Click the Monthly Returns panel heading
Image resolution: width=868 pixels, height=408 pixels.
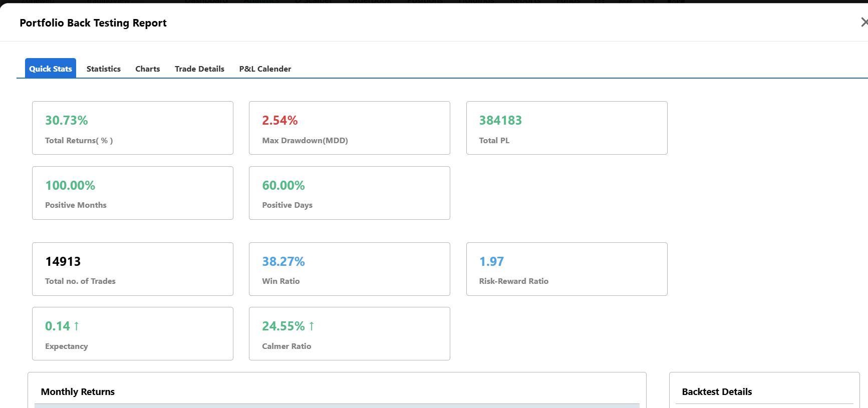(78, 391)
